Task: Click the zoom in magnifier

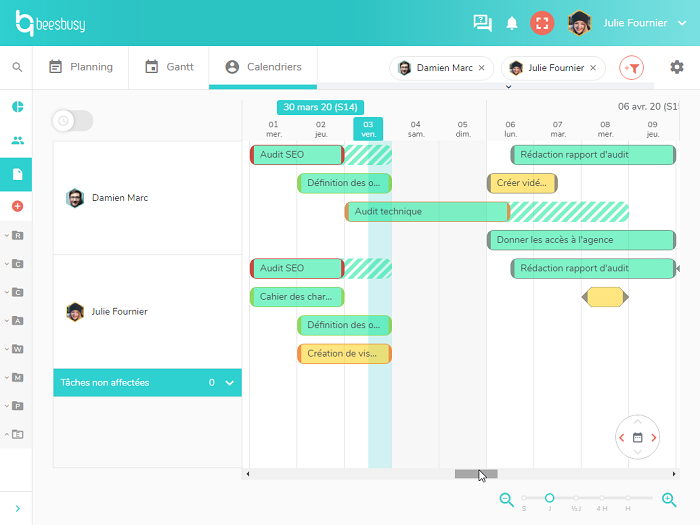Action: coord(669,499)
